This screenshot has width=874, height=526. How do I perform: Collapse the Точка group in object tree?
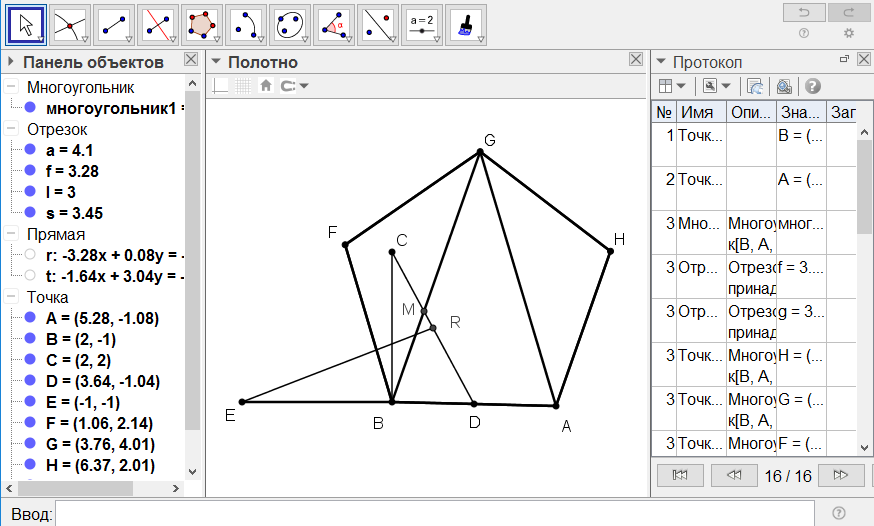(11, 297)
